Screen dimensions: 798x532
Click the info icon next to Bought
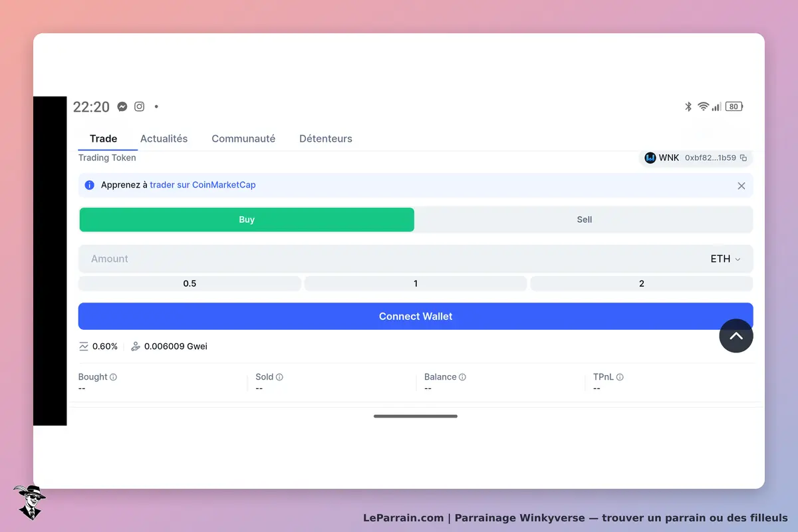click(113, 377)
